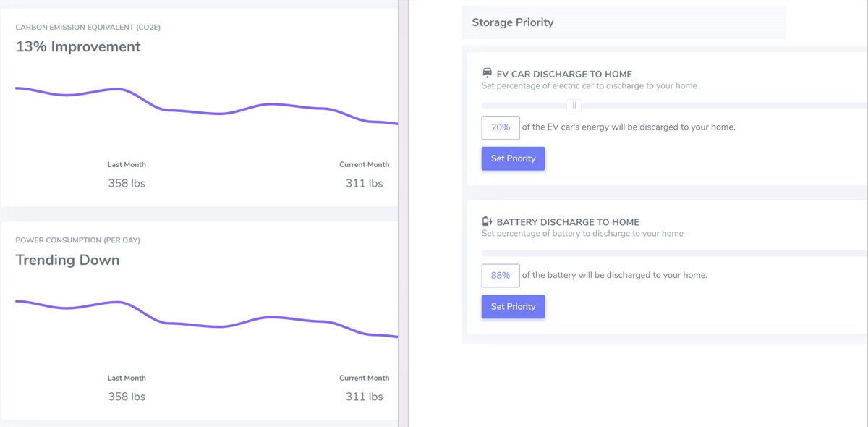The width and height of the screenshot is (868, 427).
Task: Click the battery discharge slider track
Action: pos(674,253)
